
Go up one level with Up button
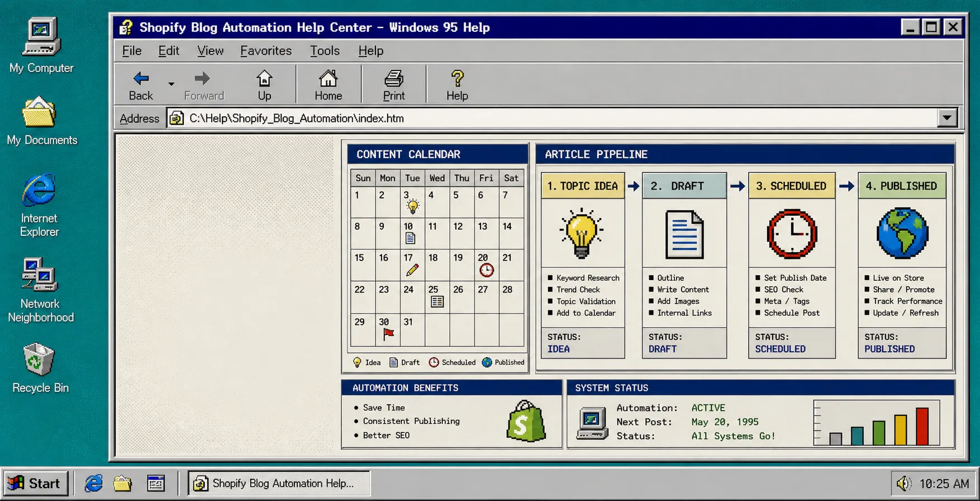(264, 85)
